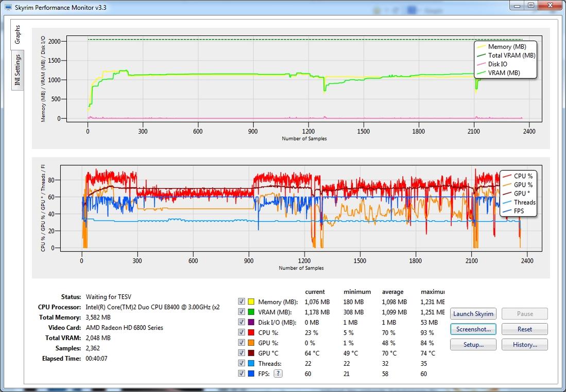Toggle the FPS checkbox
The width and height of the screenshot is (566, 392).
click(x=242, y=374)
